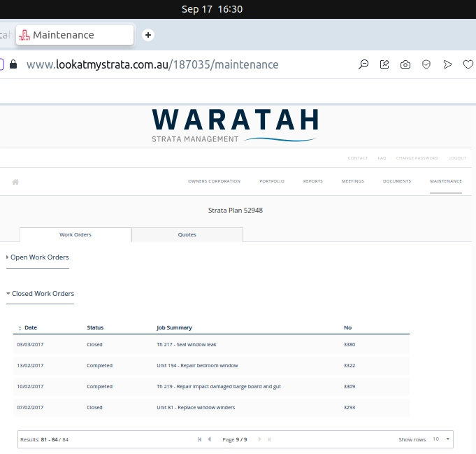Click work order number 3293

click(349, 408)
